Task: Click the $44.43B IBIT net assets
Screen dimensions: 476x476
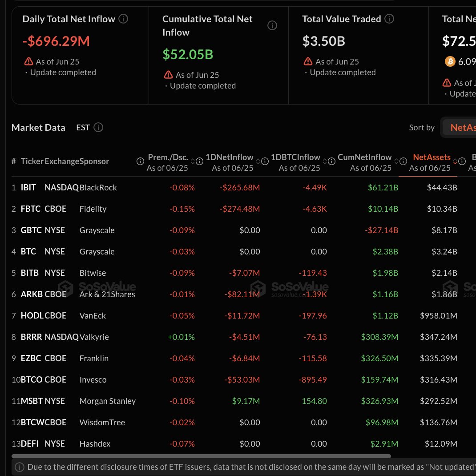Action: pos(442,188)
